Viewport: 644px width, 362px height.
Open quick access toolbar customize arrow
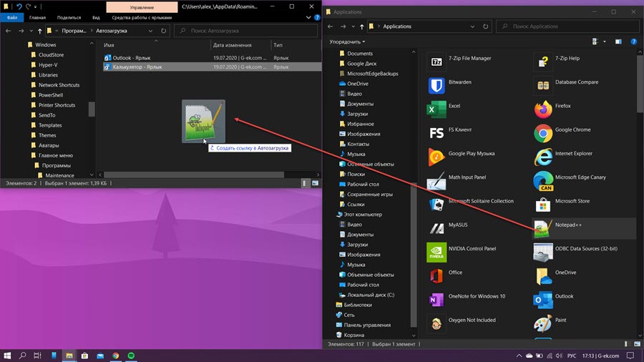(x=35, y=6)
